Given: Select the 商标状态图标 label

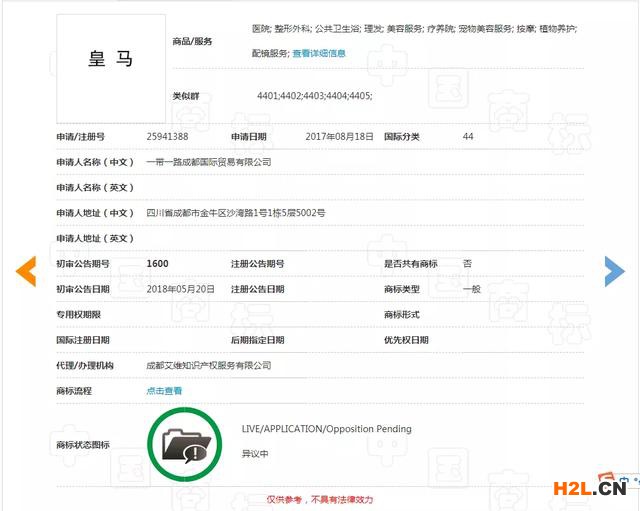Looking at the screenshot, I should (83, 444).
